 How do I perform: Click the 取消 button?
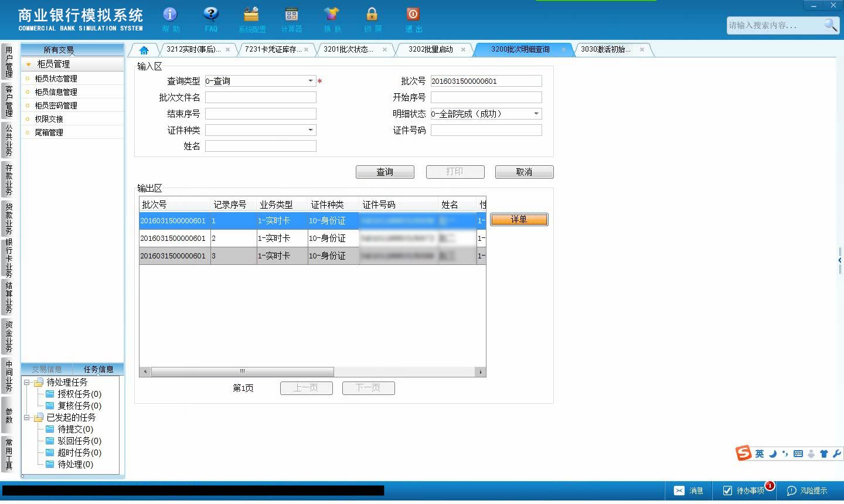click(x=524, y=172)
